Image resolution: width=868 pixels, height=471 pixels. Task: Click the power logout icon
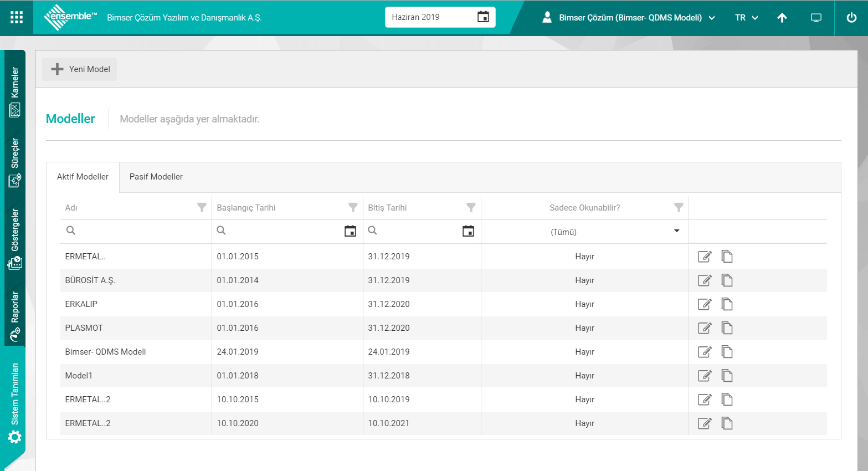tap(851, 18)
